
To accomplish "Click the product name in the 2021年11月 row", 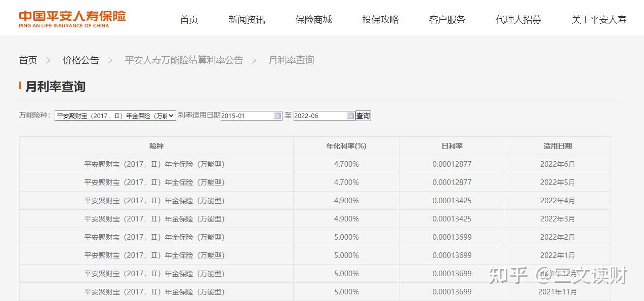I will tap(154, 292).
